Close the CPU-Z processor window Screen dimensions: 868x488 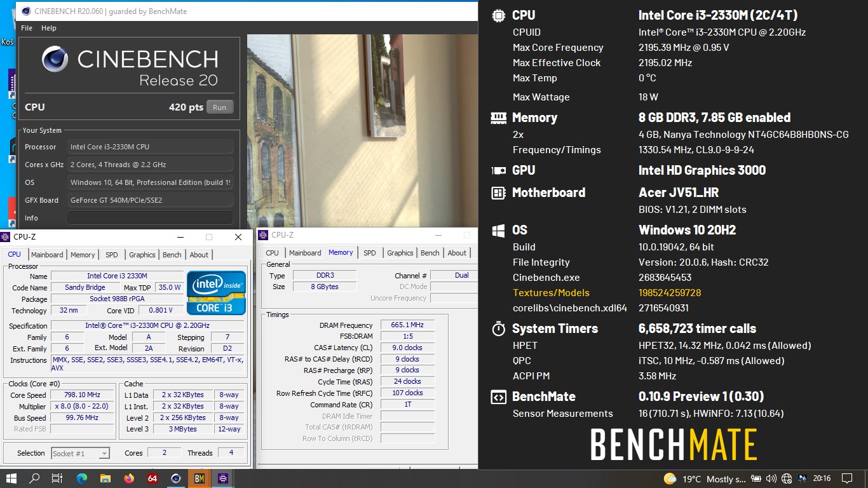pyautogui.click(x=238, y=237)
